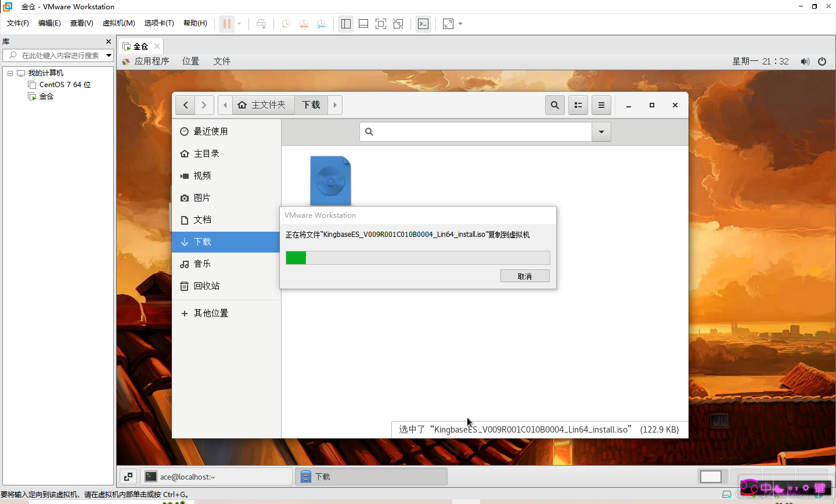Go back in the file manager
Screen dimensions: 836x504
click(185, 105)
